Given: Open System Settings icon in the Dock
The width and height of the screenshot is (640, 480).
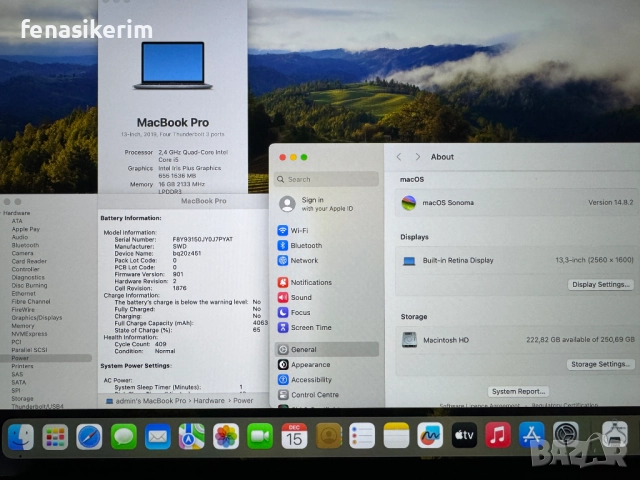Looking at the screenshot, I should 566,435.
